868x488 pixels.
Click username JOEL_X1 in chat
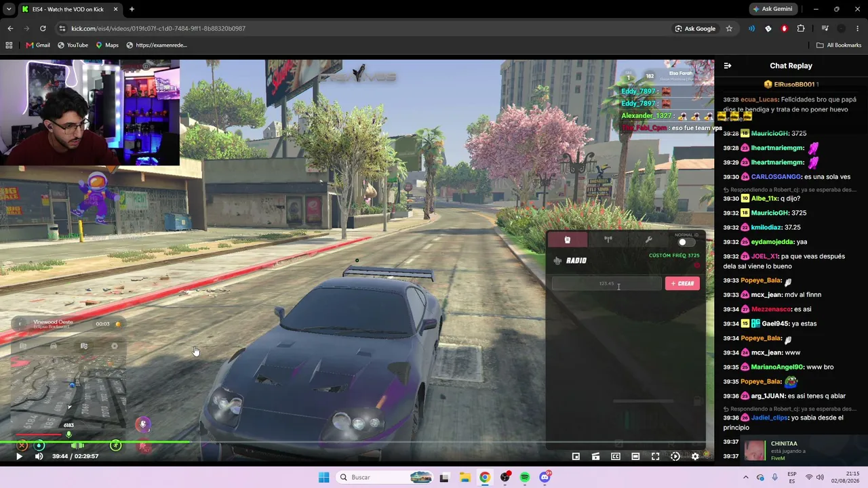(765, 257)
